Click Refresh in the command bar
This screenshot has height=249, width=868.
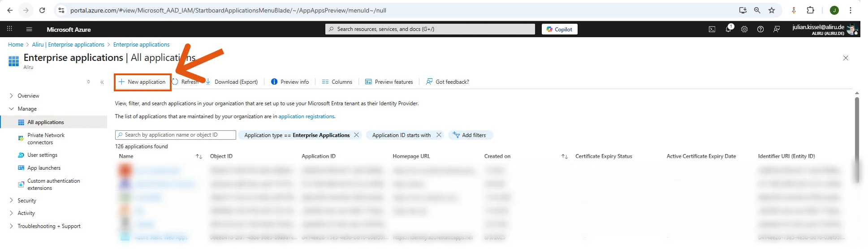[185, 82]
